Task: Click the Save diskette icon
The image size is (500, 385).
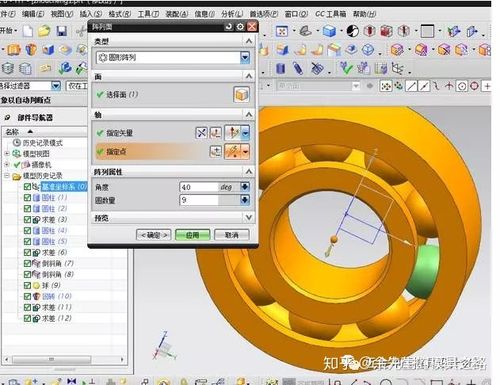Action: click(x=62, y=31)
